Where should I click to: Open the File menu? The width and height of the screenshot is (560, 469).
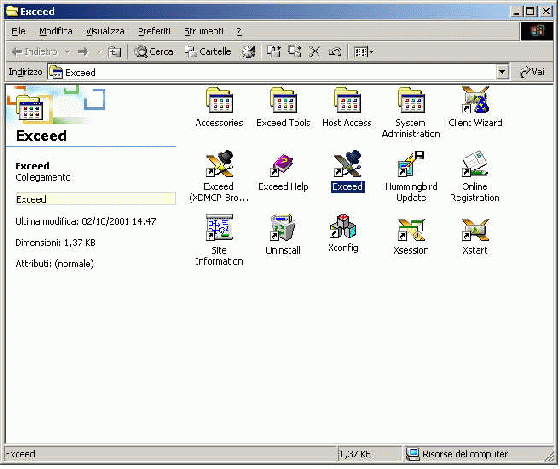tap(18, 31)
